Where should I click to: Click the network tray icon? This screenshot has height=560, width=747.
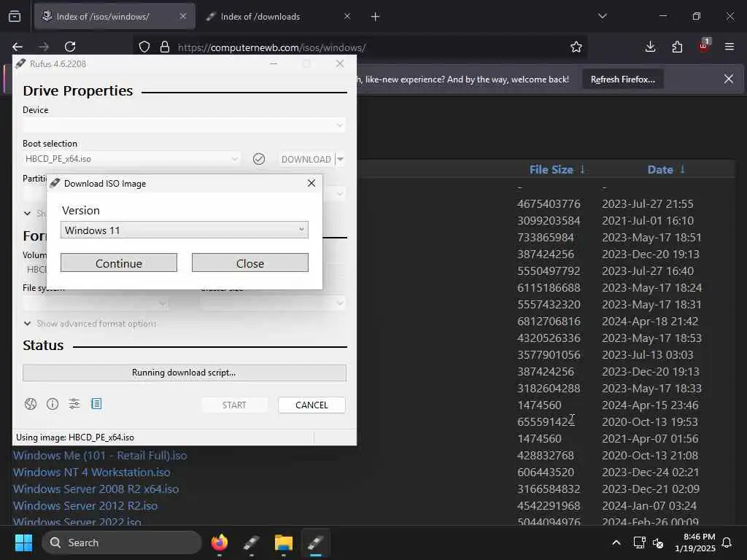tap(639, 542)
